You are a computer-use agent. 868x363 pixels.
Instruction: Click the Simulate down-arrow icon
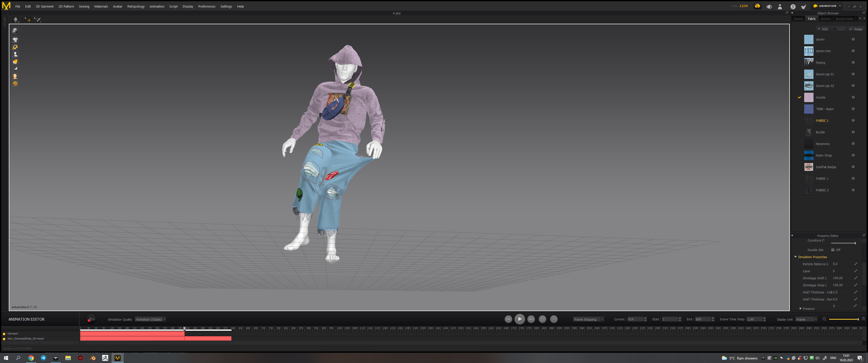click(x=16, y=20)
